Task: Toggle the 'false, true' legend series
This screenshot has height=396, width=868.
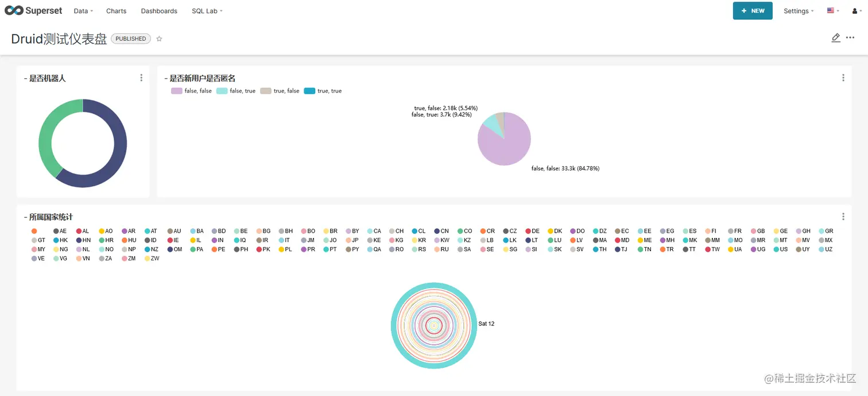Action: coord(236,91)
